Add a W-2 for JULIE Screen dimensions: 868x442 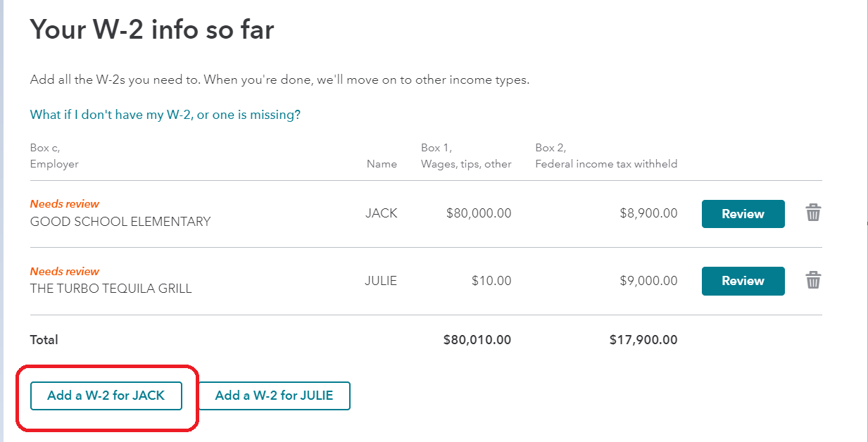(274, 396)
